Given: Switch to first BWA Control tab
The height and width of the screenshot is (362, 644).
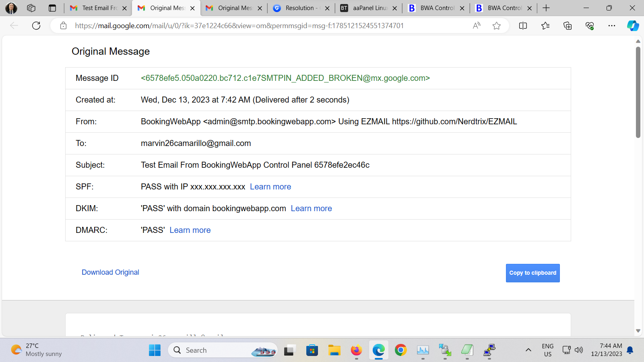Looking at the screenshot, I should point(436,8).
